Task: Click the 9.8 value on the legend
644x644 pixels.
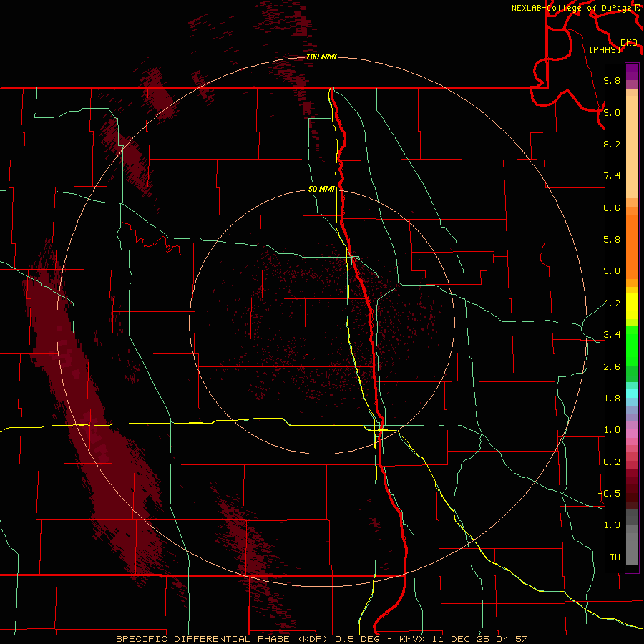Action: click(612, 80)
